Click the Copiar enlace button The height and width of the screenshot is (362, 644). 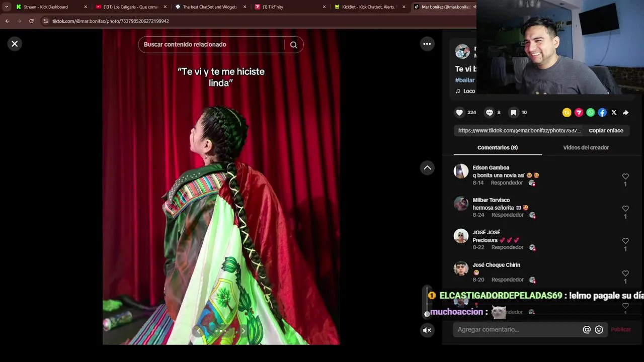[x=606, y=131]
